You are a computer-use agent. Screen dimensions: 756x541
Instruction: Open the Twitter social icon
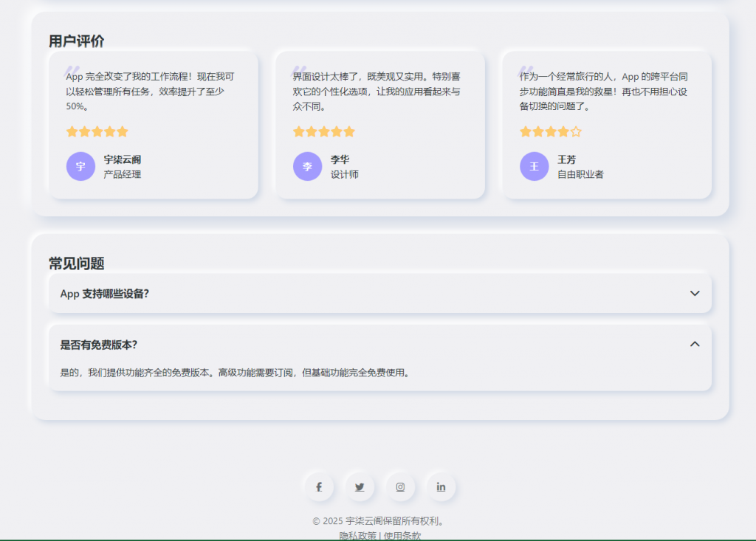coord(360,486)
